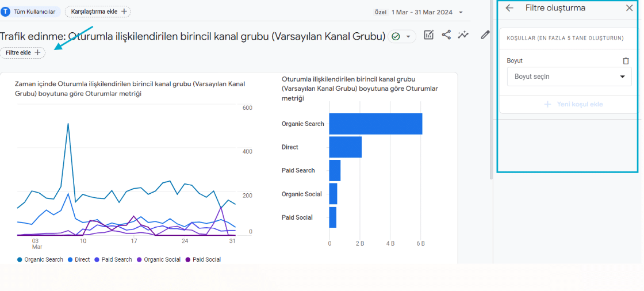This screenshot has width=644, height=291.
Task: Open Insights sparkline icon
Action: pos(463,35)
